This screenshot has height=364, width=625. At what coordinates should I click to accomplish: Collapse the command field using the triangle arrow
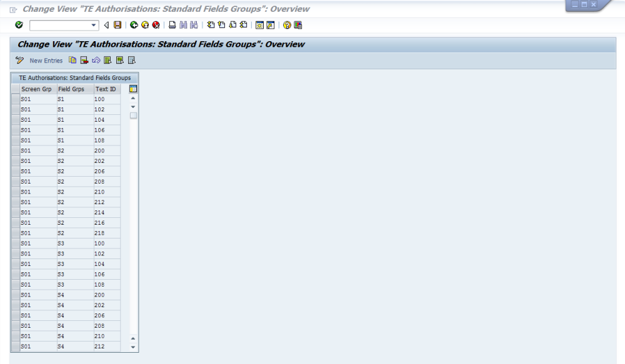106,25
